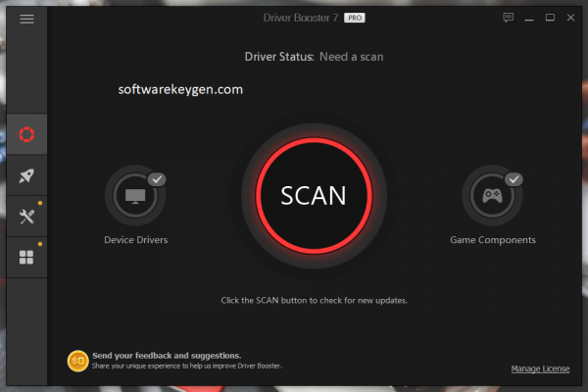Click the PRO badge in title
Screen dimensions: 588x392
(x=355, y=18)
